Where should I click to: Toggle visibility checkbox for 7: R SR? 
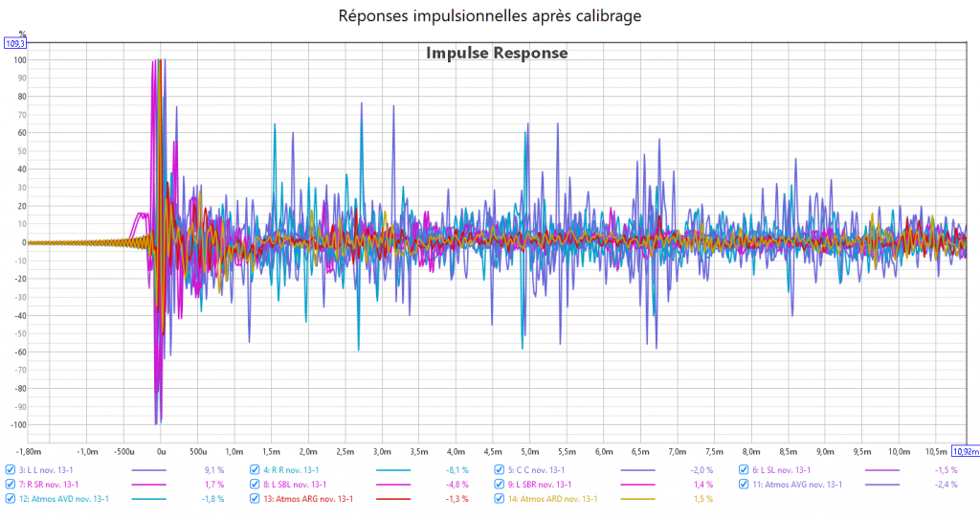point(11,485)
